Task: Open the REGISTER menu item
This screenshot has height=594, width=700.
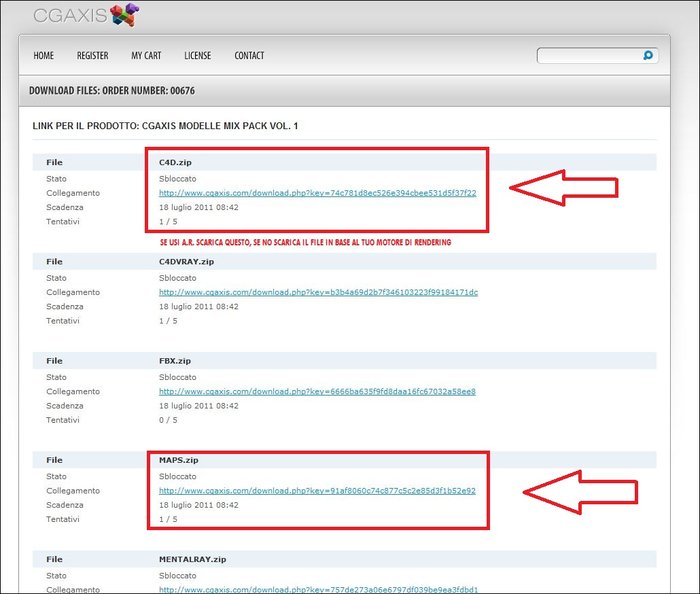Action: pyautogui.click(x=92, y=56)
